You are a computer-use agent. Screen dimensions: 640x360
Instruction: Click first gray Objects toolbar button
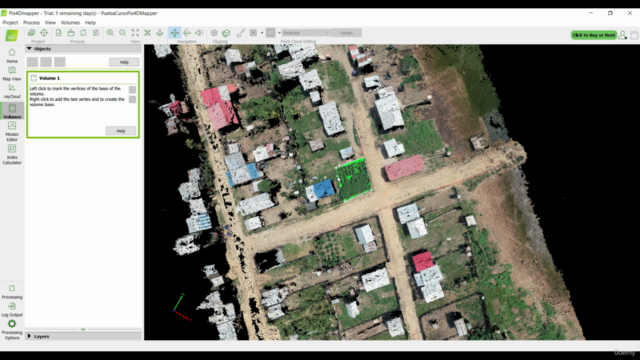click(x=32, y=62)
